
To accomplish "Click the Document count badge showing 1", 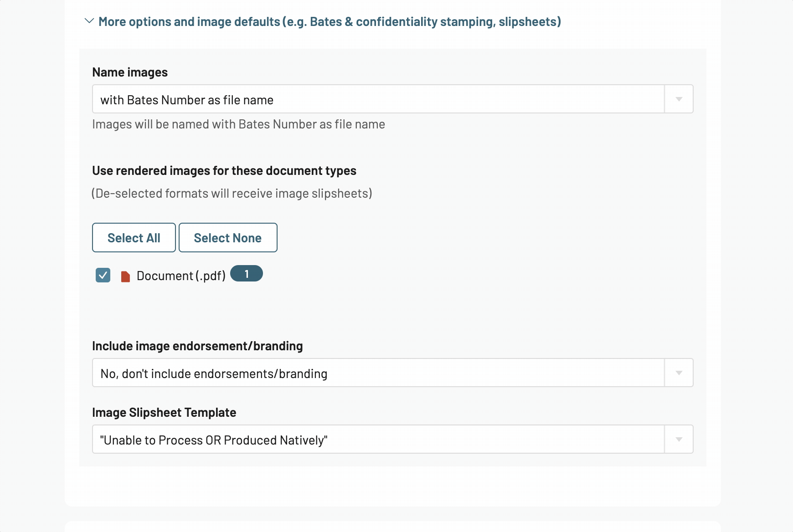I will (x=247, y=274).
